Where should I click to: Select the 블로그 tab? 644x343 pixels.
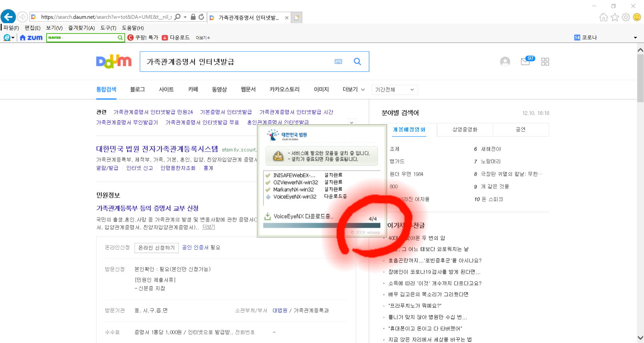pos(138,89)
